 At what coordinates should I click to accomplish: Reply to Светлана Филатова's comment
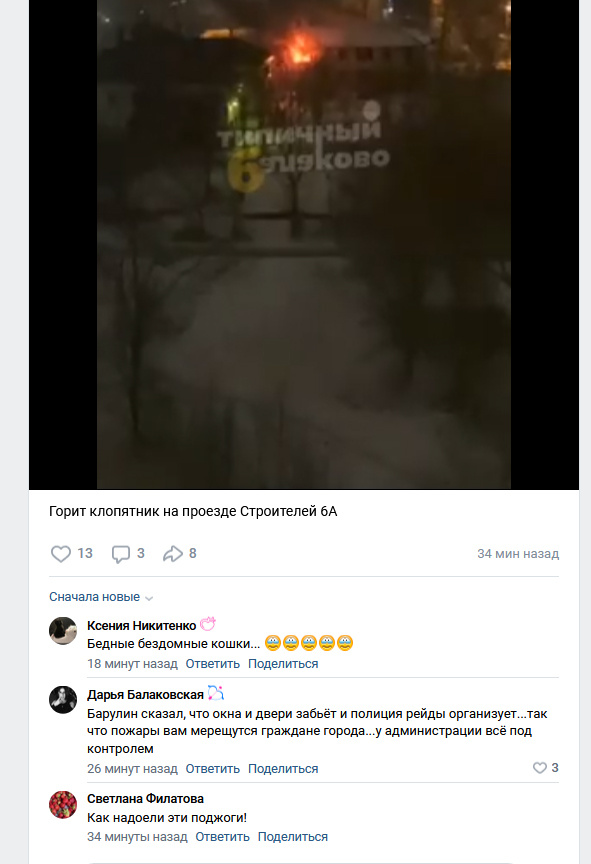[x=223, y=836]
